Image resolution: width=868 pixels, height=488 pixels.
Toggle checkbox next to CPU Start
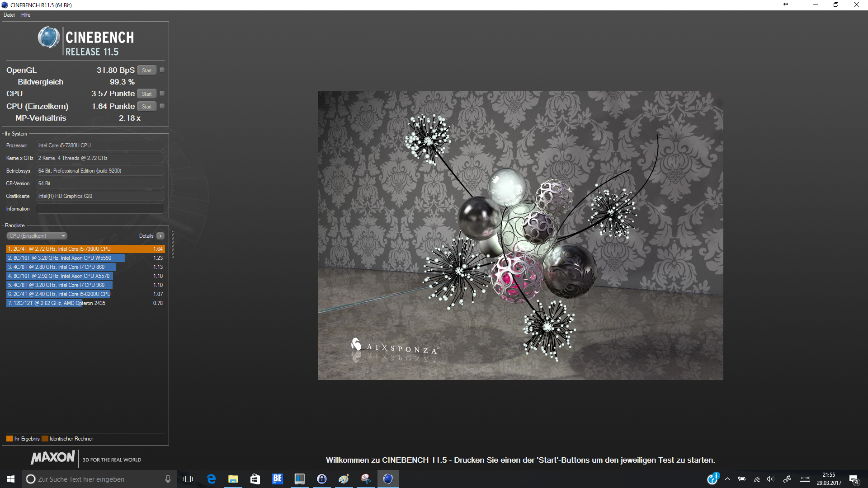pos(162,94)
